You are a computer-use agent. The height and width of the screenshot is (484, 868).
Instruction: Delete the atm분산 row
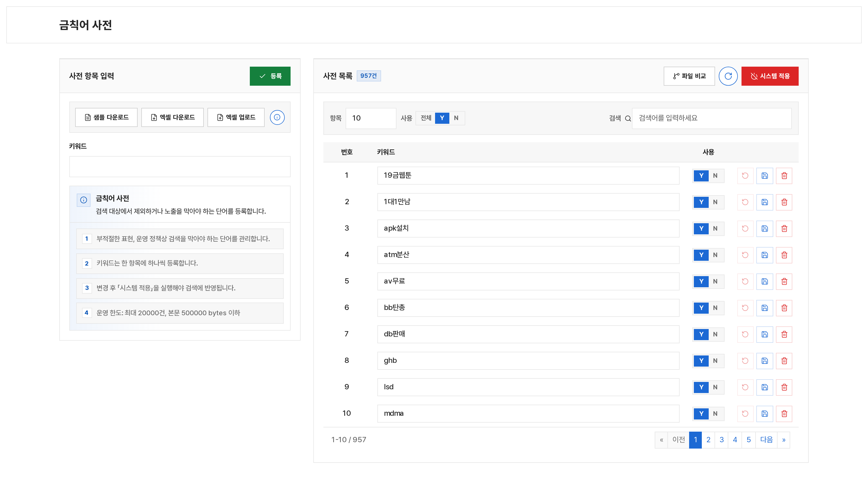click(784, 255)
